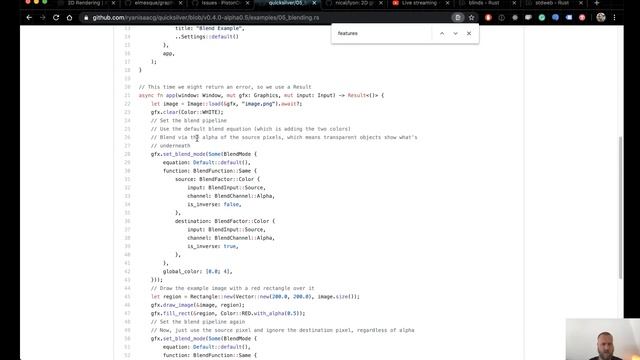Close the 2D Rendering tab
The image size is (640, 360).
pos(113,3)
